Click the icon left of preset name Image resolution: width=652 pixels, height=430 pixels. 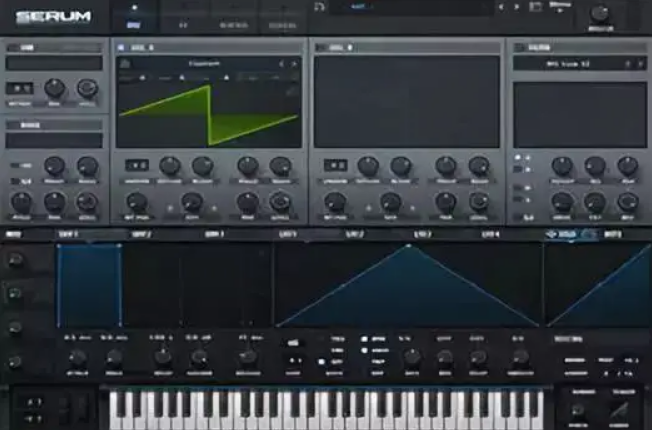coord(319,7)
